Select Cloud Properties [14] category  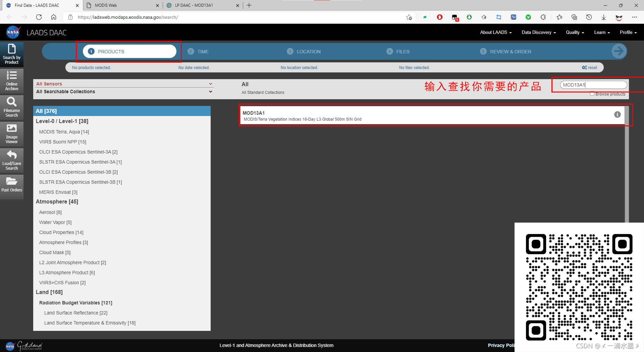tap(61, 232)
